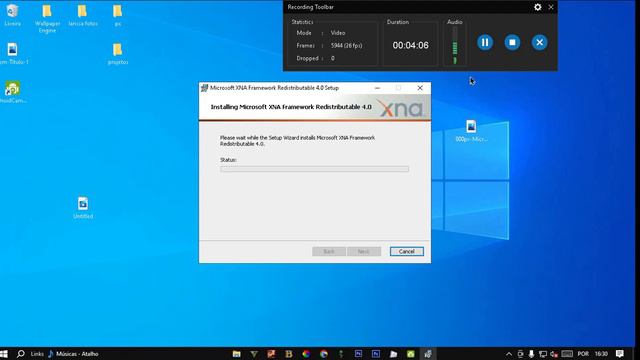This screenshot has width=640, height=360.
Task: Open the Músicas - Atalho taskbar shortcut
Action: (73, 354)
